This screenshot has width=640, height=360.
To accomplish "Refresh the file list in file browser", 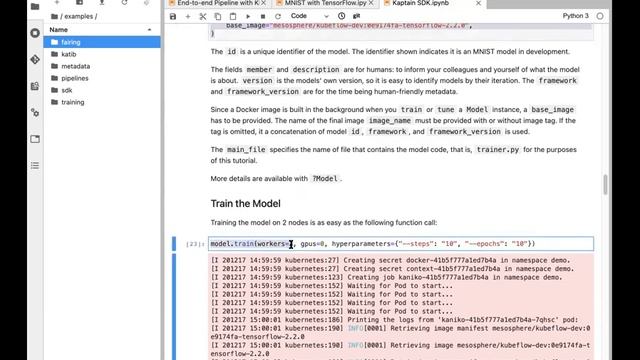I will pyautogui.click(x=124, y=2).
